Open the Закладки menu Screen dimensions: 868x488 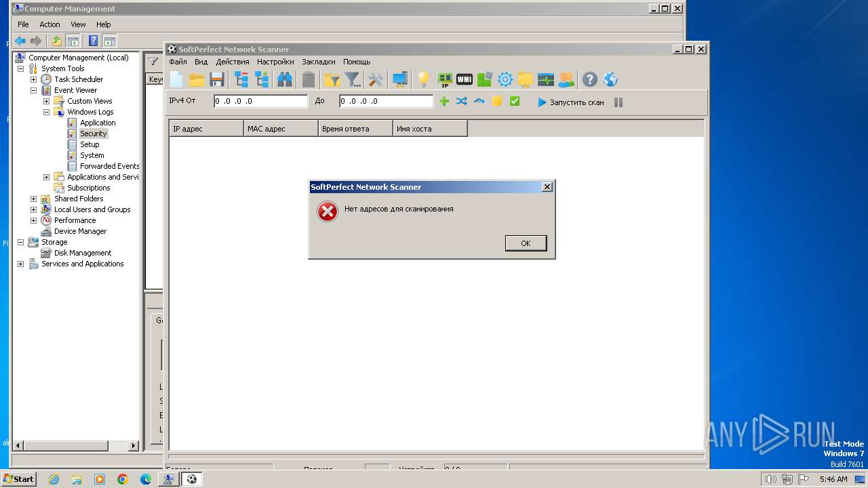[x=319, y=62]
